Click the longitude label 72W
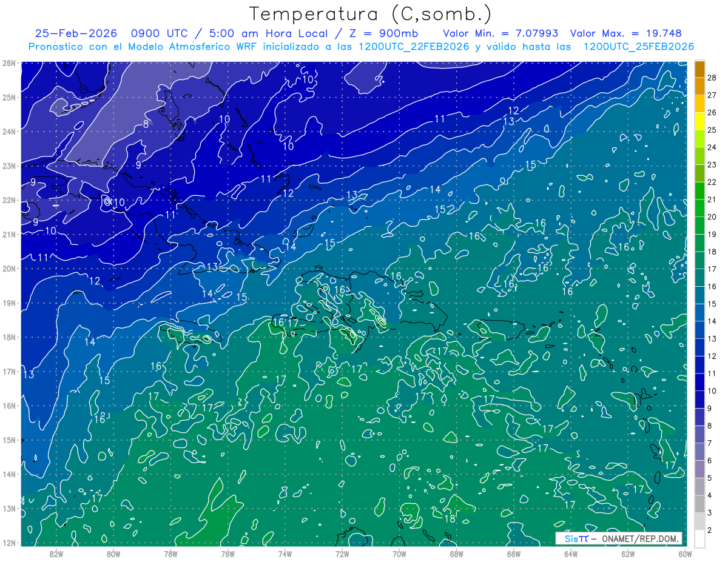This screenshot has height=562, width=728. (342, 554)
